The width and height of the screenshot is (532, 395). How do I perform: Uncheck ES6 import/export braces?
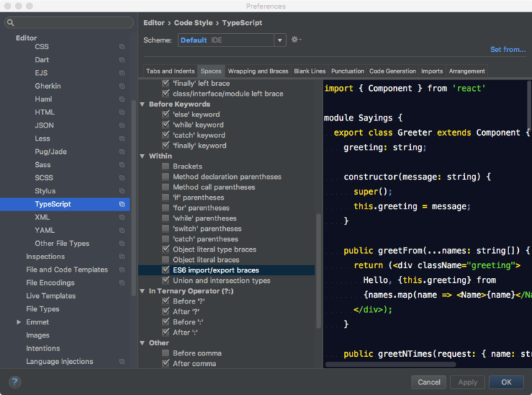point(166,270)
